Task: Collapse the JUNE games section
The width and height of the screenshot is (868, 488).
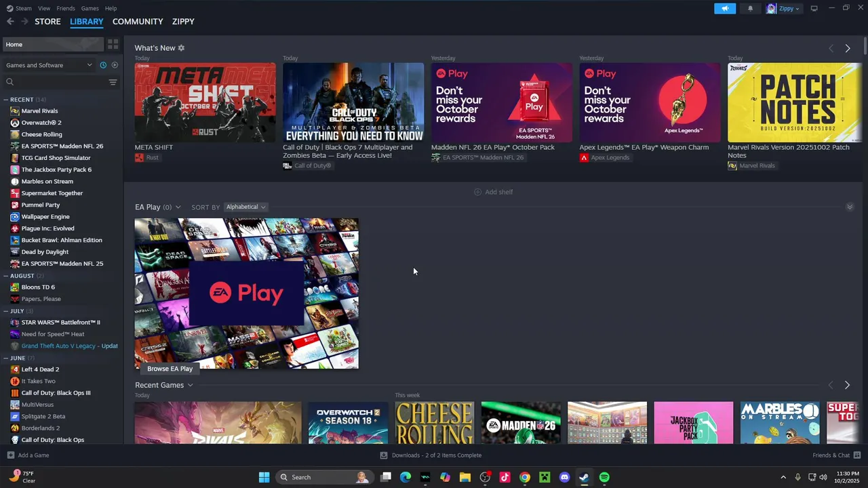Action: click(x=5, y=358)
